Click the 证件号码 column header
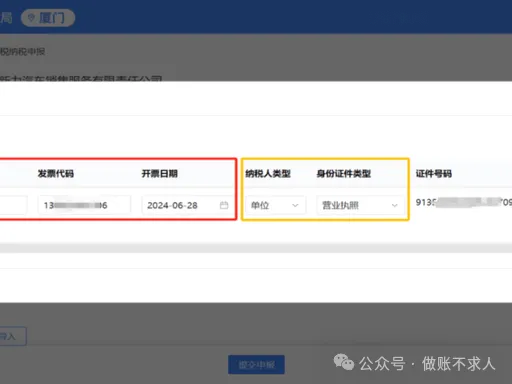This screenshot has height=384, width=512. [434, 174]
